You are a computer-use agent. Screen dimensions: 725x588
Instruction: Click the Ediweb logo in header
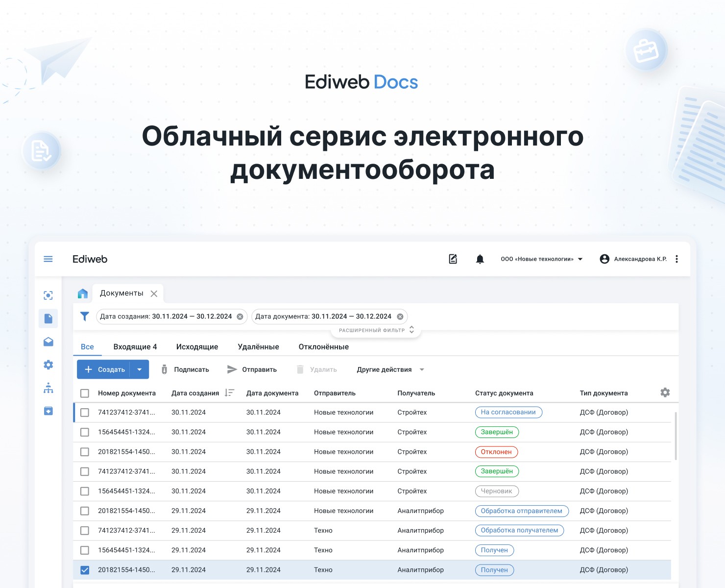tap(90, 259)
